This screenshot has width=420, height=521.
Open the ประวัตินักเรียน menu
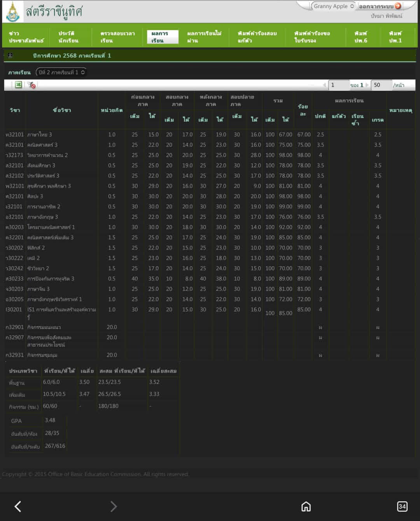(68, 37)
